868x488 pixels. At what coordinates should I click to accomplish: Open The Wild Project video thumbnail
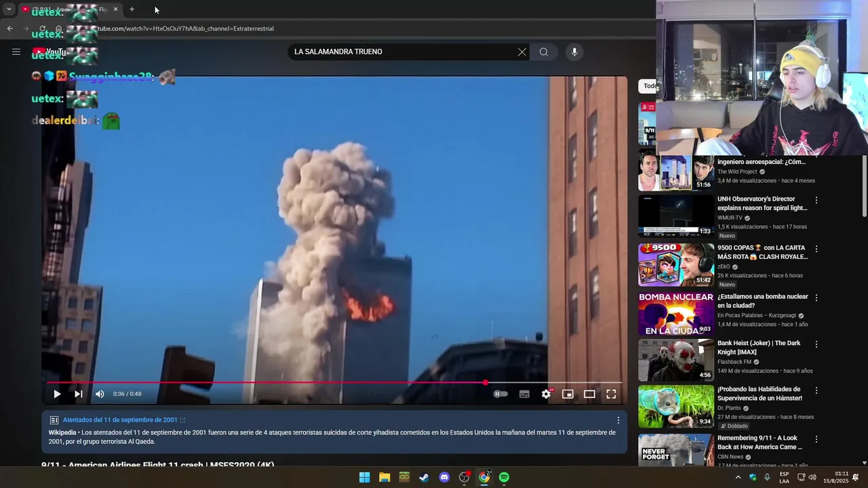coord(675,172)
